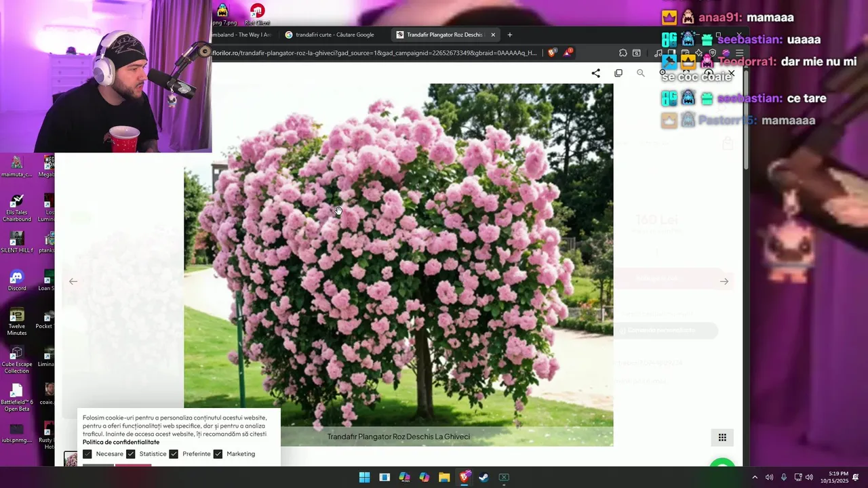This screenshot has width=868, height=488.
Task: Toggle the Preferinte cookie checkbox
Action: [174, 454]
